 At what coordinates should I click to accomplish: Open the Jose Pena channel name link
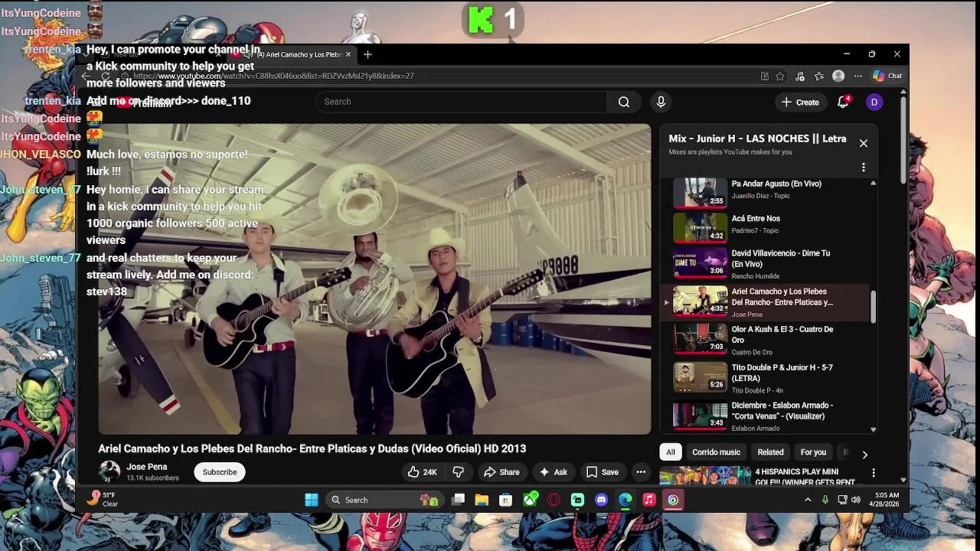(147, 467)
